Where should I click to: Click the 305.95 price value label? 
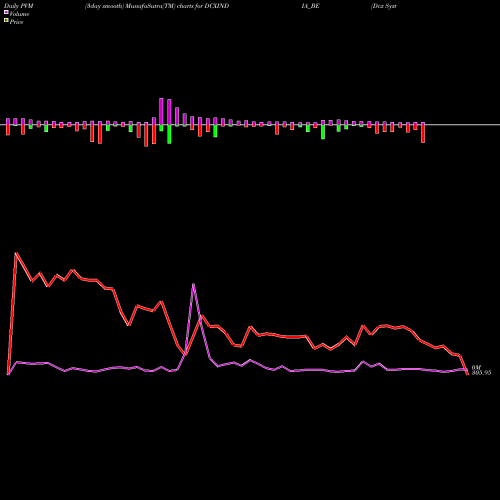[481, 373]
